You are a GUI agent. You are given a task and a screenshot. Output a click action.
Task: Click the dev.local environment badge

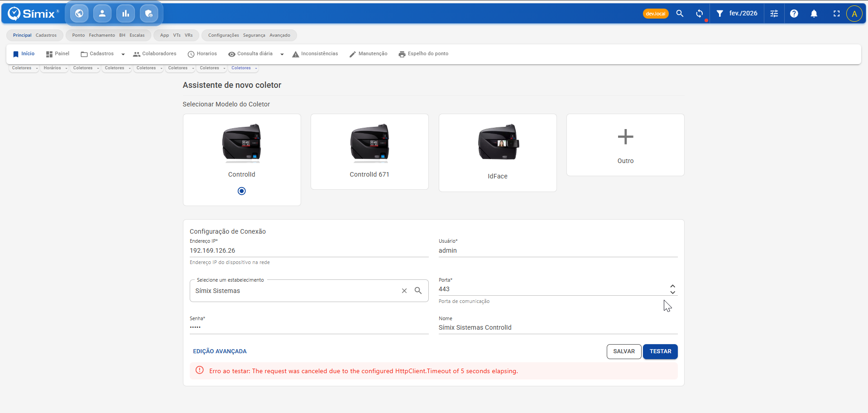coord(656,14)
